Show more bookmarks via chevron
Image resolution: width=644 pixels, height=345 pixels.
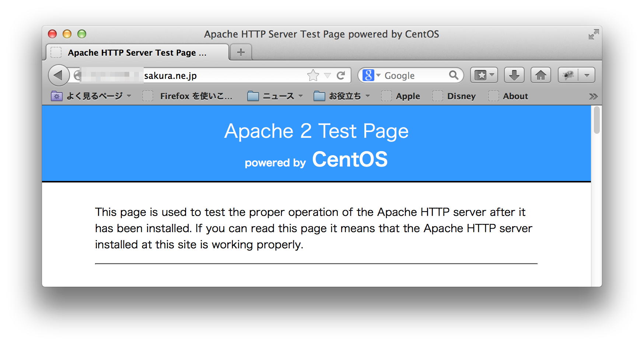593,97
